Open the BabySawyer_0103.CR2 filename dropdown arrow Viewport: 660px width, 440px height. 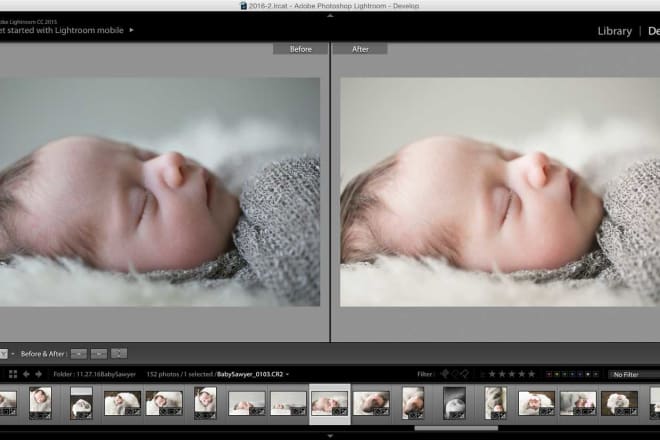pyautogui.click(x=287, y=374)
